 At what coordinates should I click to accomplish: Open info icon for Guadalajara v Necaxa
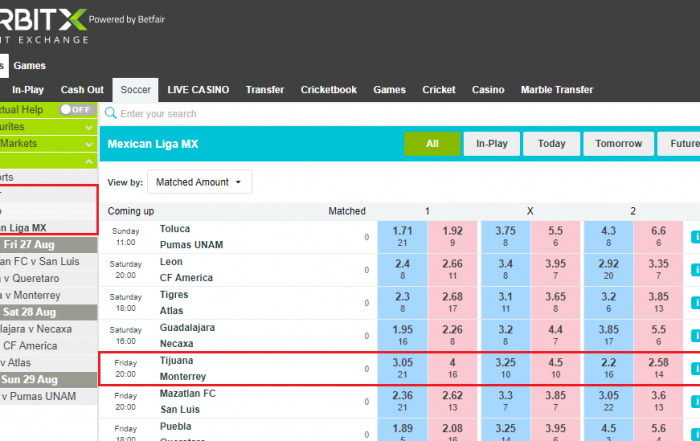click(x=695, y=336)
